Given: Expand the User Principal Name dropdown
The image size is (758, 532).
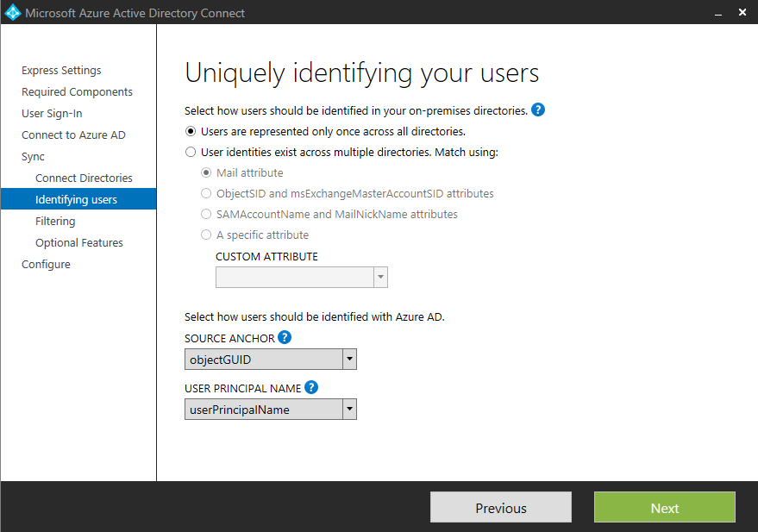Looking at the screenshot, I should click(x=349, y=410).
